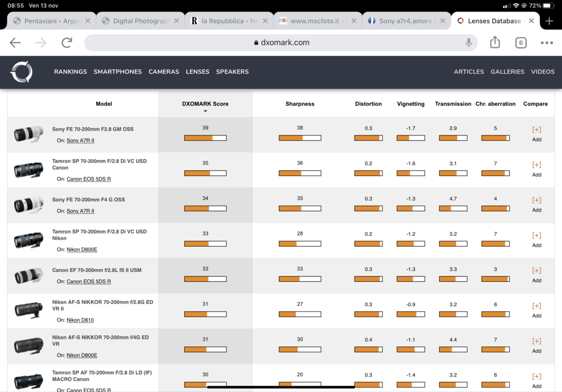
Task: Close the www.mscfoto.it tab
Action: point(354,21)
